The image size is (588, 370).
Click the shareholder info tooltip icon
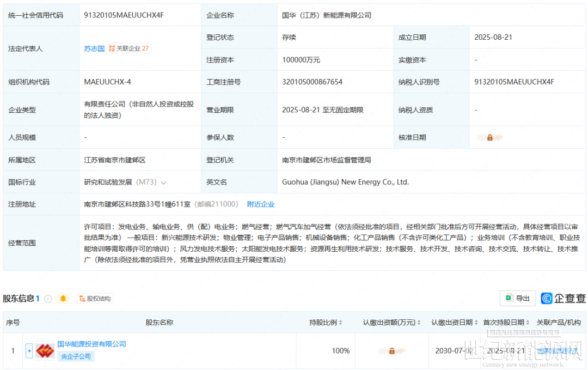pos(48,299)
